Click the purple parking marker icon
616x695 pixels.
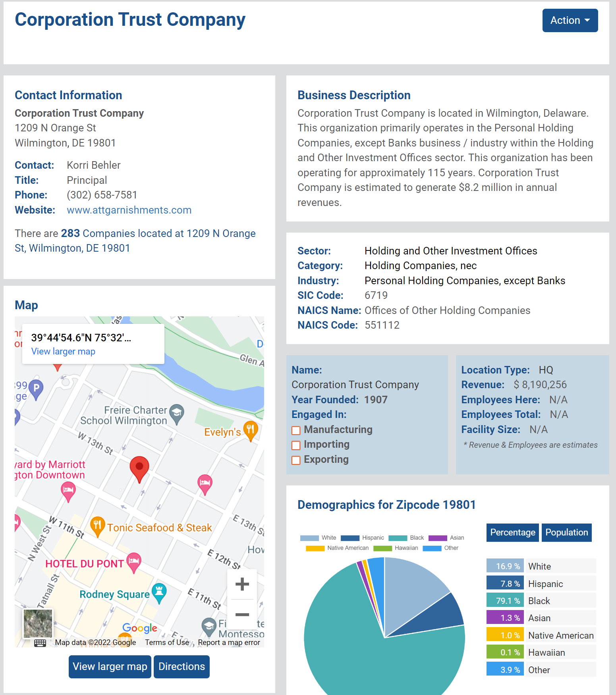(36, 390)
